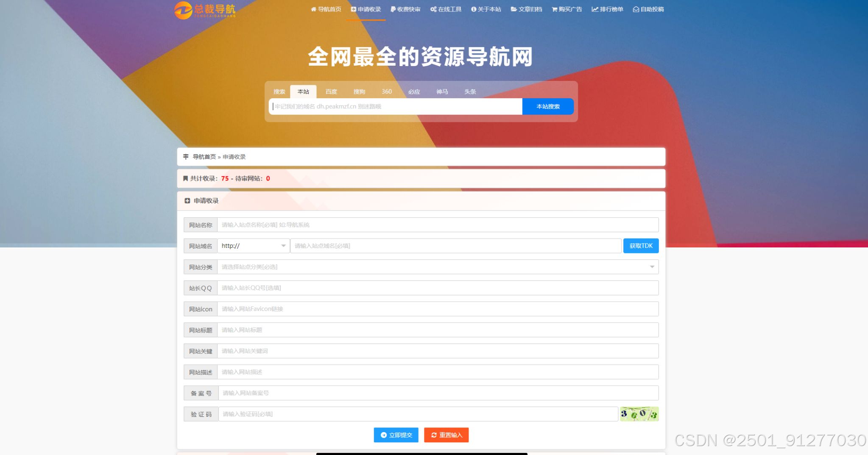Click the info icon next to 关于本站

(x=473, y=9)
